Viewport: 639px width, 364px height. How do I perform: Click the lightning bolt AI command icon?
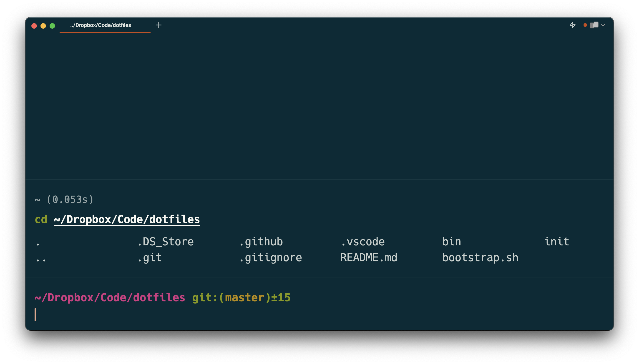[572, 25]
